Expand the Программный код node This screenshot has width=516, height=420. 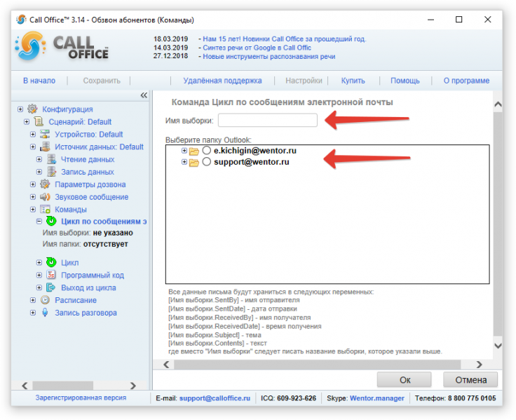(39, 275)
